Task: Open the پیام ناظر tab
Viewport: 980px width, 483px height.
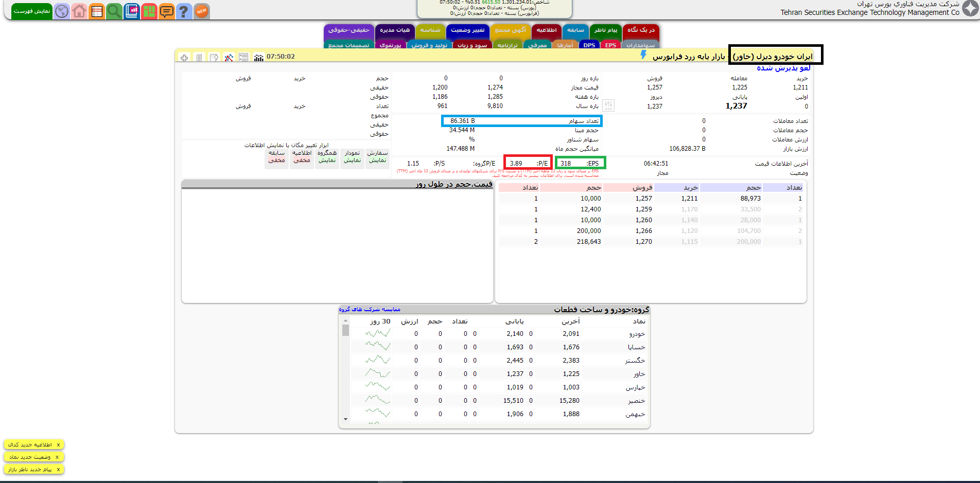Action: pos(606,31)
